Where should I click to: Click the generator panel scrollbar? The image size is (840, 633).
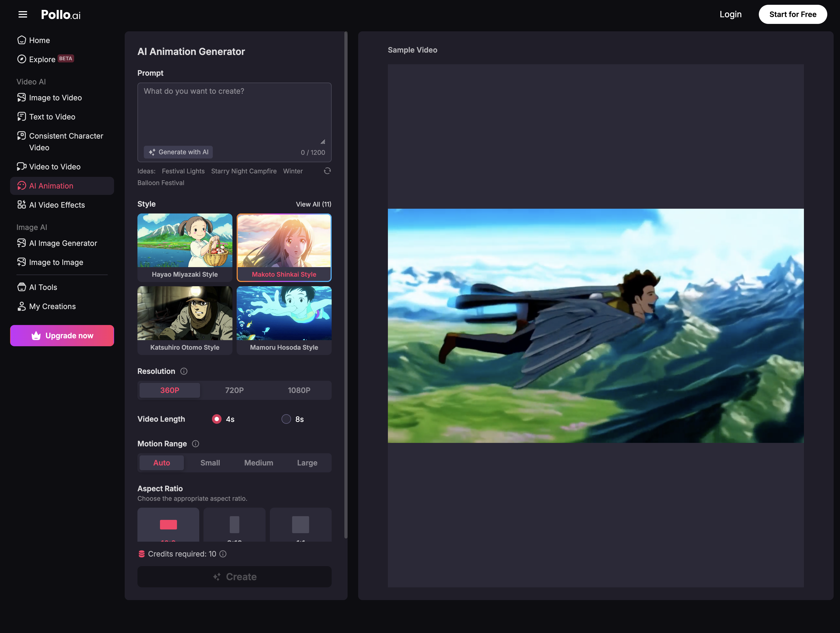345,285
